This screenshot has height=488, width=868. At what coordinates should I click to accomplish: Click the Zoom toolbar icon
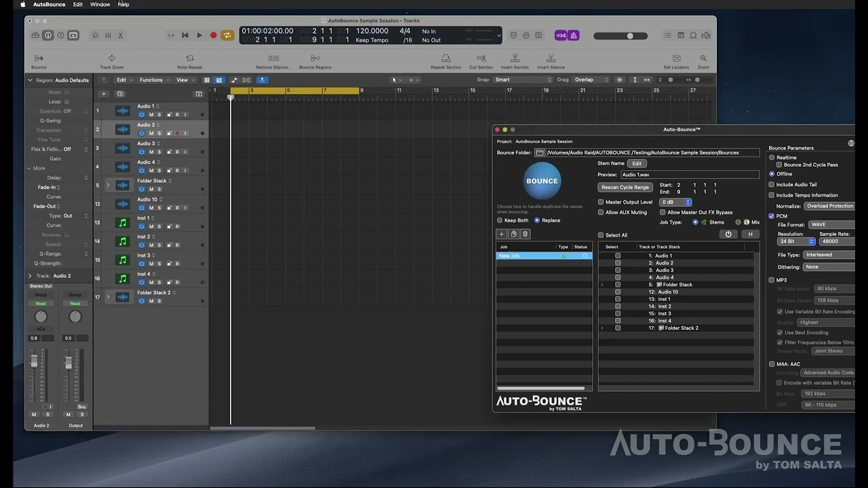[703, 58]
